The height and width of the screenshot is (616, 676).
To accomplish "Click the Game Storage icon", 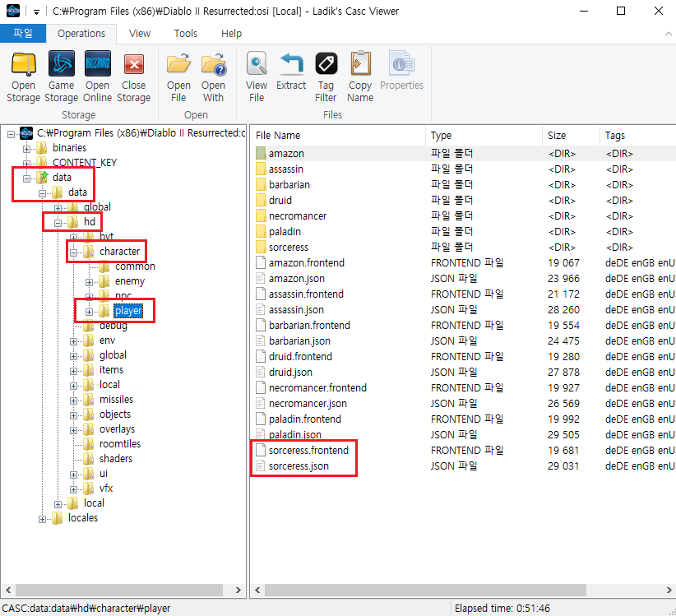I will coord(61,65).
